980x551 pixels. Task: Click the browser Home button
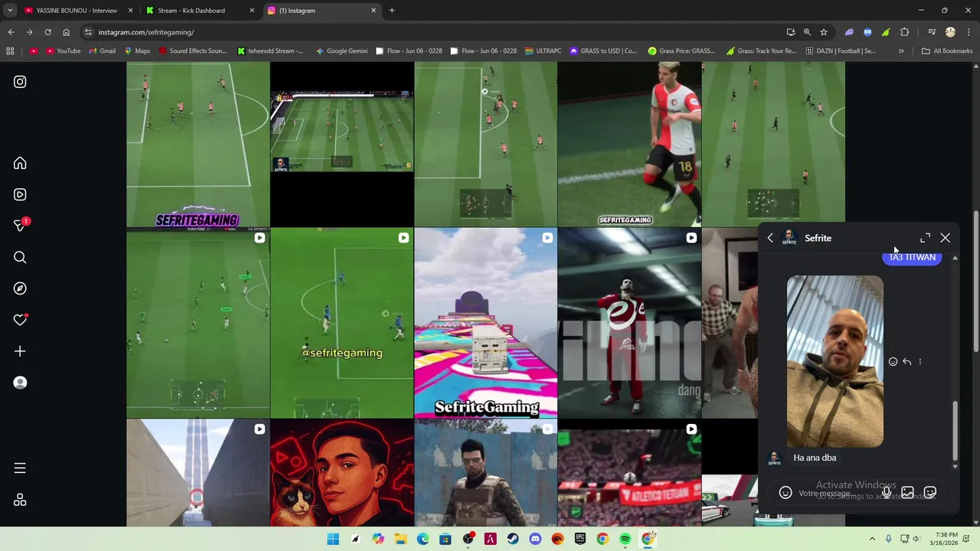point(66,32)
